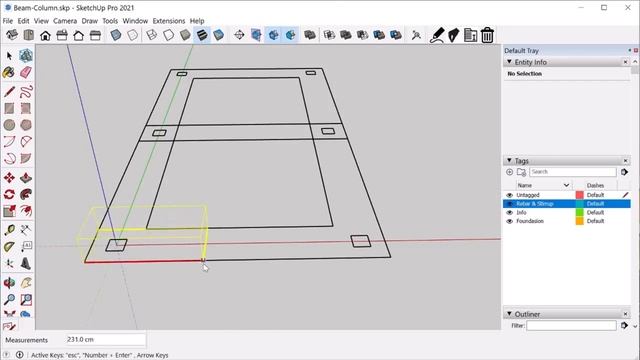Select the arrow Select tool
This screenshot has height=360, width=640.
pyautogui.click(x=9, y=56)
